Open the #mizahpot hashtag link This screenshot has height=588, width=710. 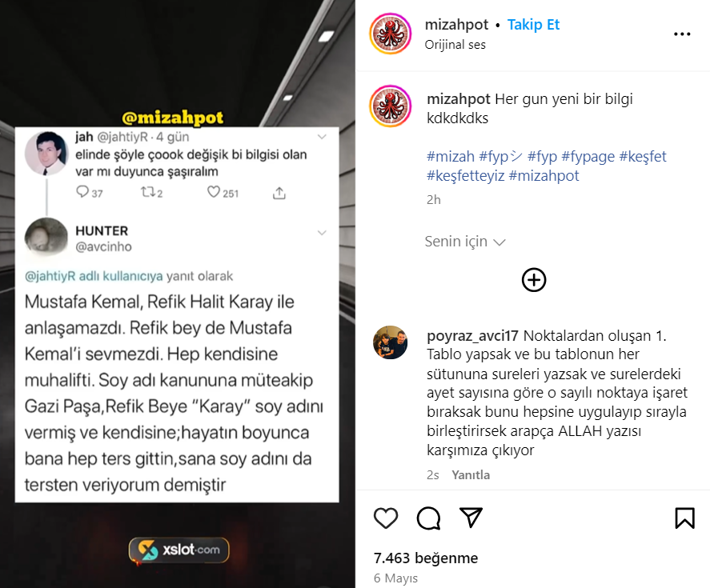544,176
